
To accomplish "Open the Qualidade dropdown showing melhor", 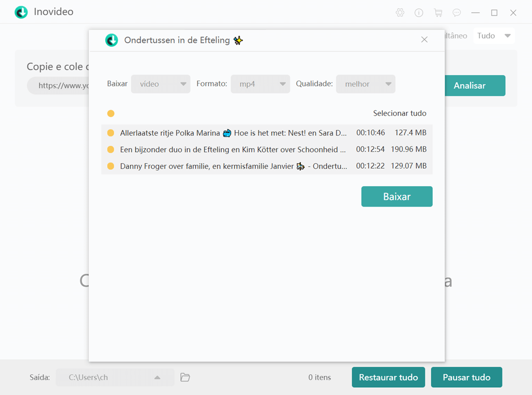I will (365, 84).
